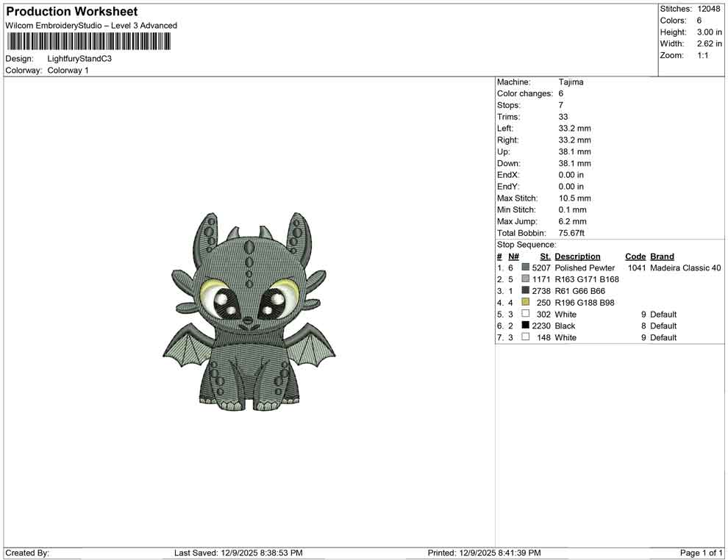The height and width of the screenshot is (560, 728).
Task: Click the Max Stitch value '10.5 mm'
Action: (x=575, y=198)
